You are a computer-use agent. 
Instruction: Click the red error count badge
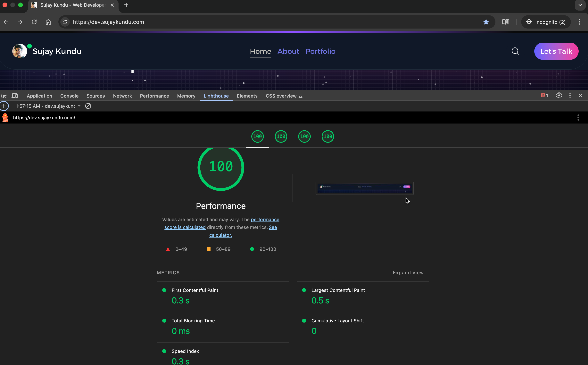click(544, 96)
